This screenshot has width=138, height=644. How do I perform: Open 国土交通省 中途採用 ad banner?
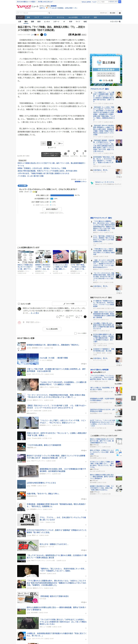[106, 70]
